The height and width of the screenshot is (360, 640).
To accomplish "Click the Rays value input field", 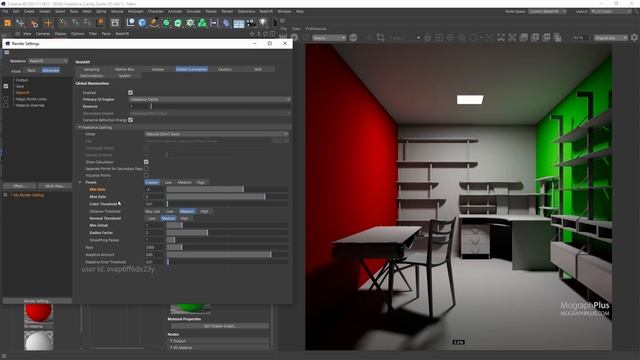I will pyautogui.click(x=154, y=247).
